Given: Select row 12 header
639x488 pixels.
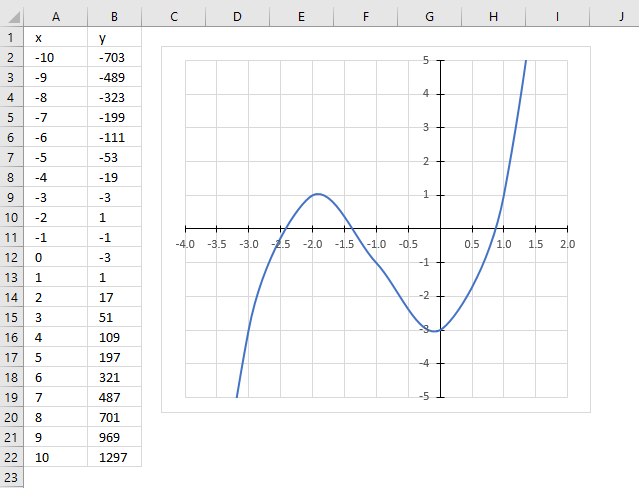Looking at the screenshot, I should [11, 257].
